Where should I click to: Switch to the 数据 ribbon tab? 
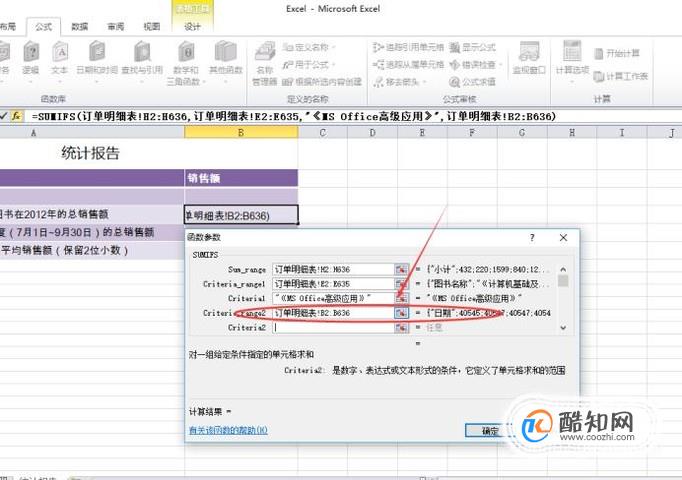80,27
